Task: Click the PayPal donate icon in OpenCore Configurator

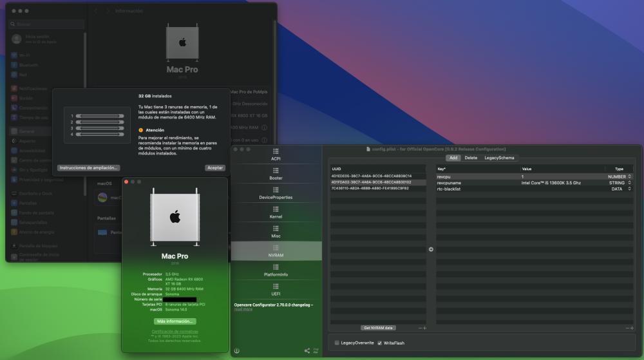Action: [x=316, y=350]
